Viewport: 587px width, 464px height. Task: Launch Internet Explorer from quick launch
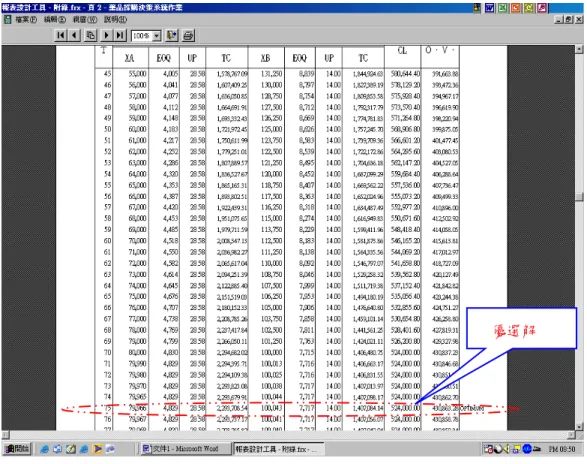pos(45,449)
